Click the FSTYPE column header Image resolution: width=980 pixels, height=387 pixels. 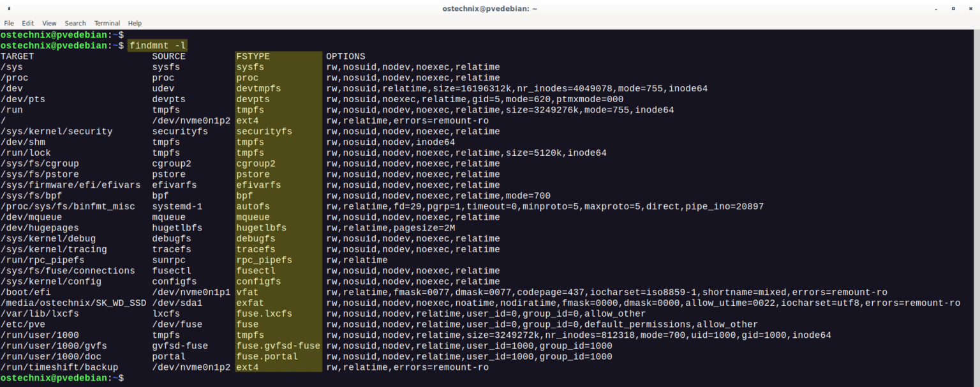[x=254, y=56]
